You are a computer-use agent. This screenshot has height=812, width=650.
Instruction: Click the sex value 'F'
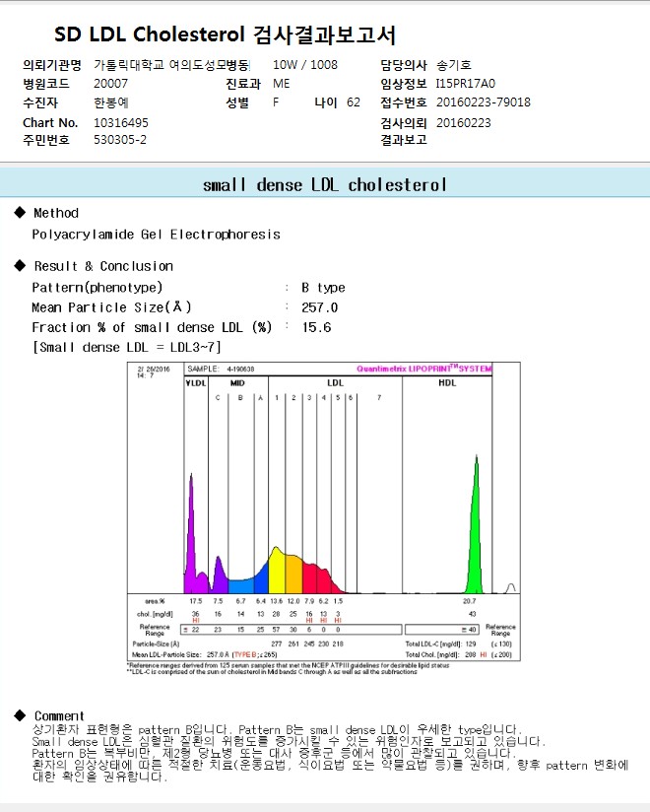point(276,102)
